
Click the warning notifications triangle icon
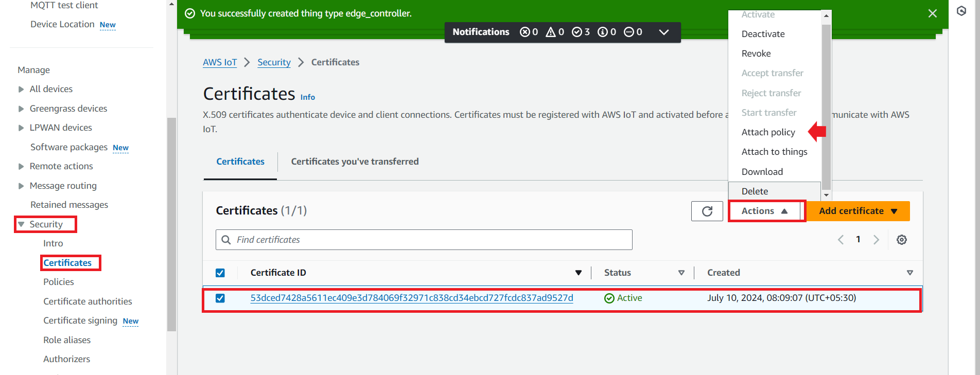[x=551, y=32]
